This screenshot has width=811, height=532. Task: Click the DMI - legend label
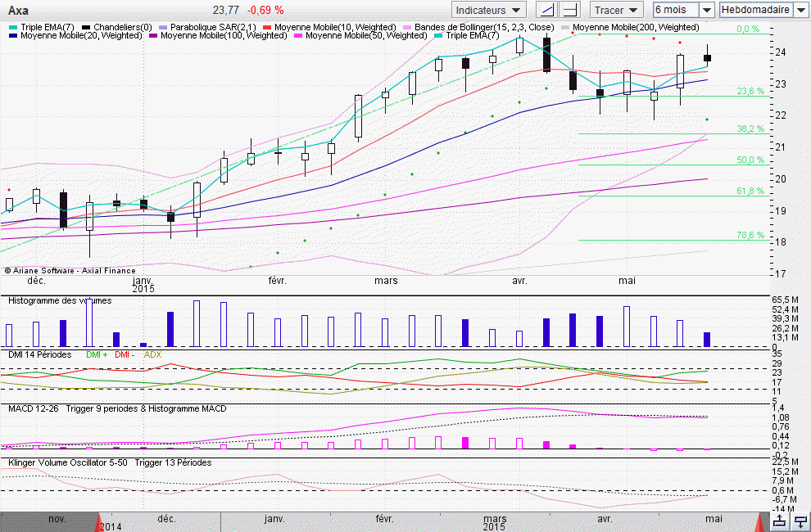(125, 354)
